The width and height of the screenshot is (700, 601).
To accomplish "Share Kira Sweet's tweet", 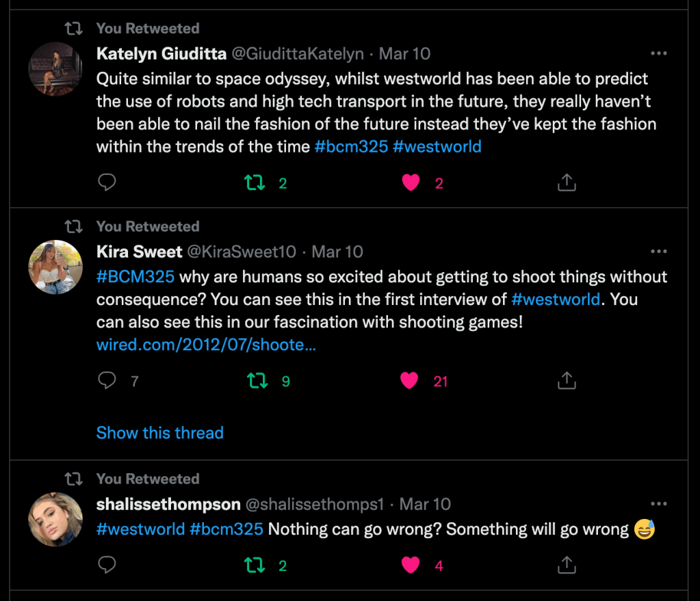I will tap(567, 381).
